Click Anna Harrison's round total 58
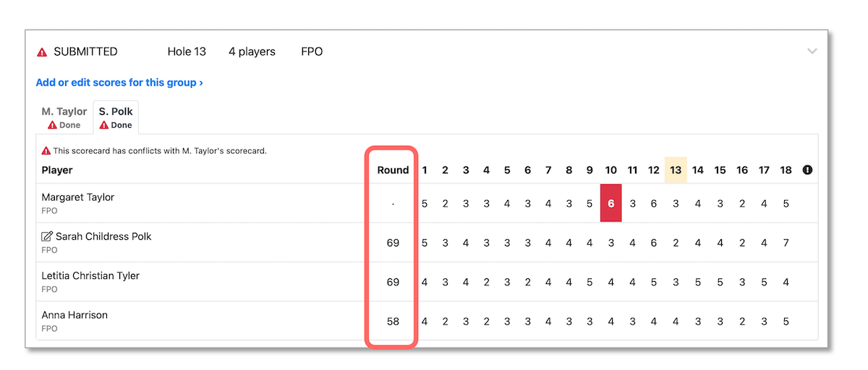Viewport: 868px width, 370px height. click(x=393, y=321)
